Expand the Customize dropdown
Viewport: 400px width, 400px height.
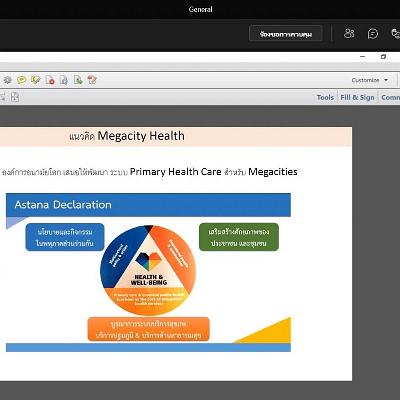tap(369, 80)
